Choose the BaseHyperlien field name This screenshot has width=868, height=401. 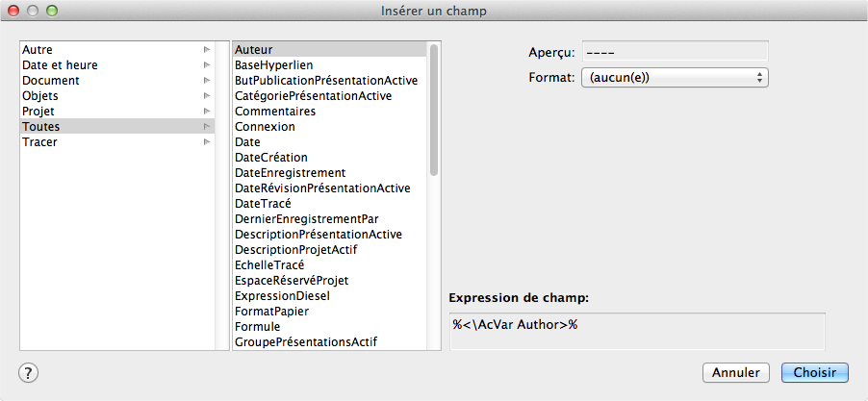tap(274, 64)
